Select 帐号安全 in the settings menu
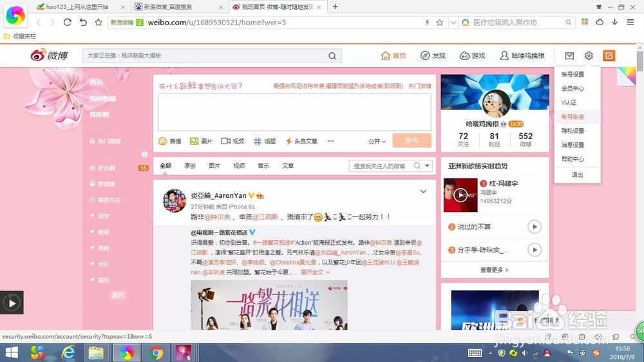Screen dimensions: 644x362 (573, 117)
